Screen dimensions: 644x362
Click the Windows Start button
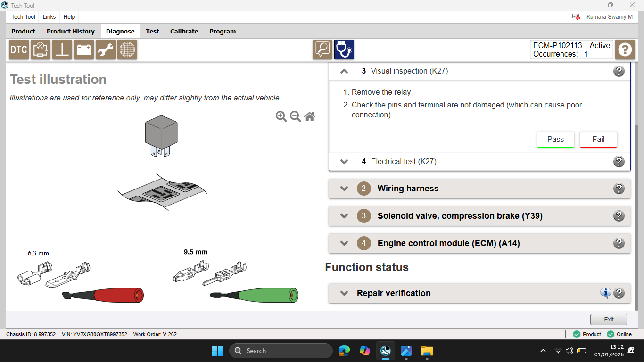pos(217,351)
